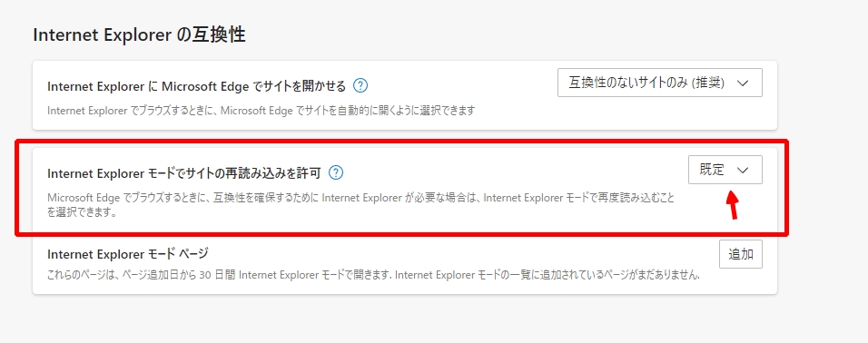Open help icon beside Microsoft Edge でサイトを開かせる

pyautogui.click(x=360, y=85)
